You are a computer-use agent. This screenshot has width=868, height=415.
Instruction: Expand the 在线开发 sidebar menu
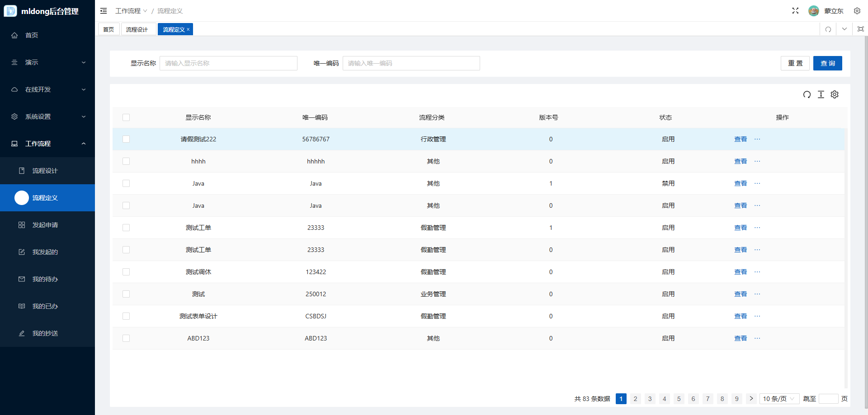click(47, 89)
